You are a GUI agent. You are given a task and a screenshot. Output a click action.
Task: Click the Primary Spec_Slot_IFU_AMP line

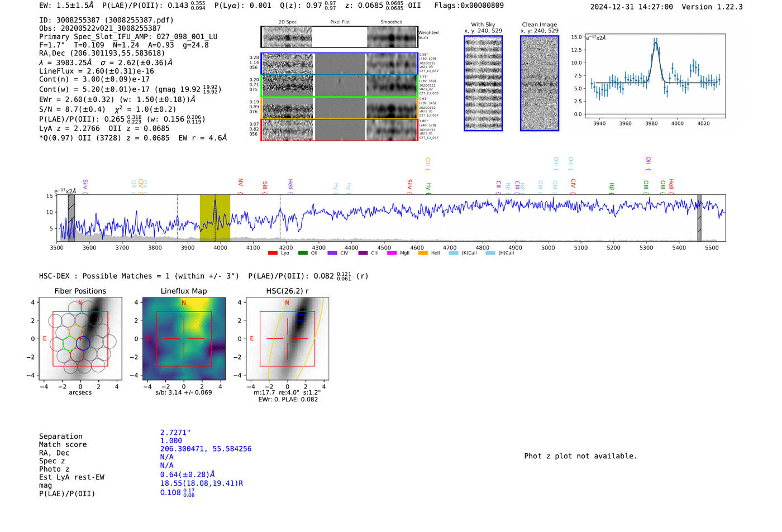[128, 37]
